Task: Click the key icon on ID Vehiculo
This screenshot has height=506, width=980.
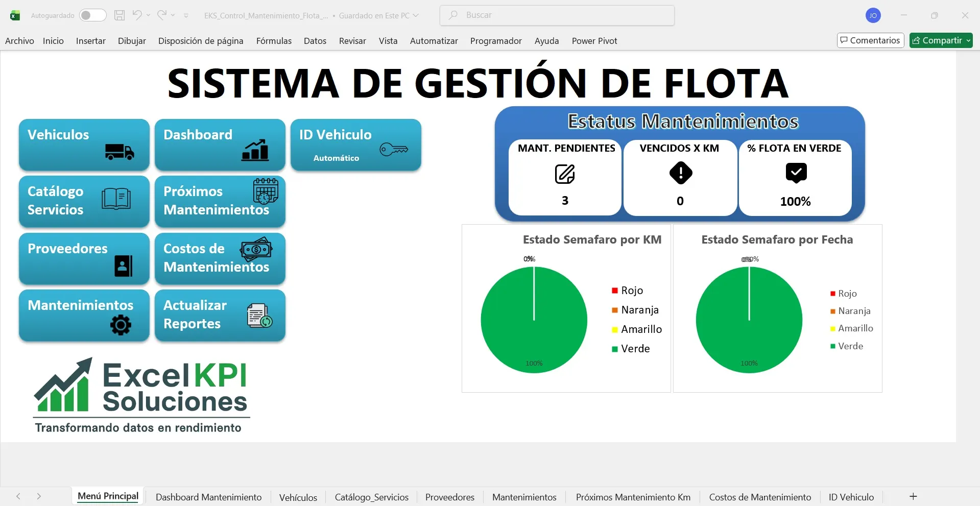Action: click(x=395, y=150)
